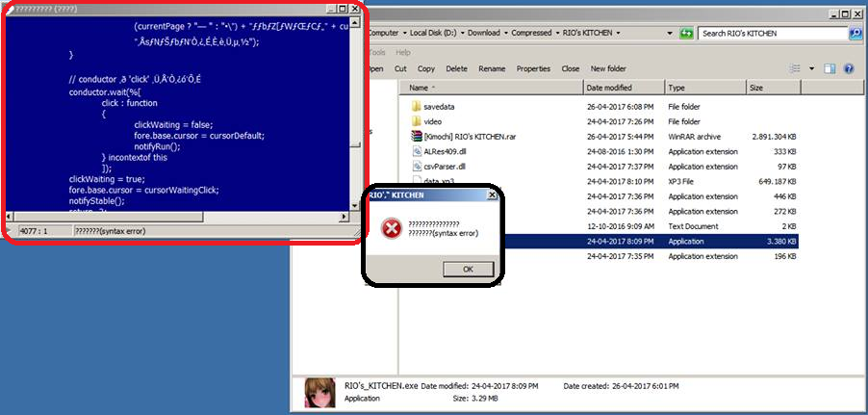Open the view options dropdown arrow
This screenshot has height=415, width=868.
tap(811, 68)
